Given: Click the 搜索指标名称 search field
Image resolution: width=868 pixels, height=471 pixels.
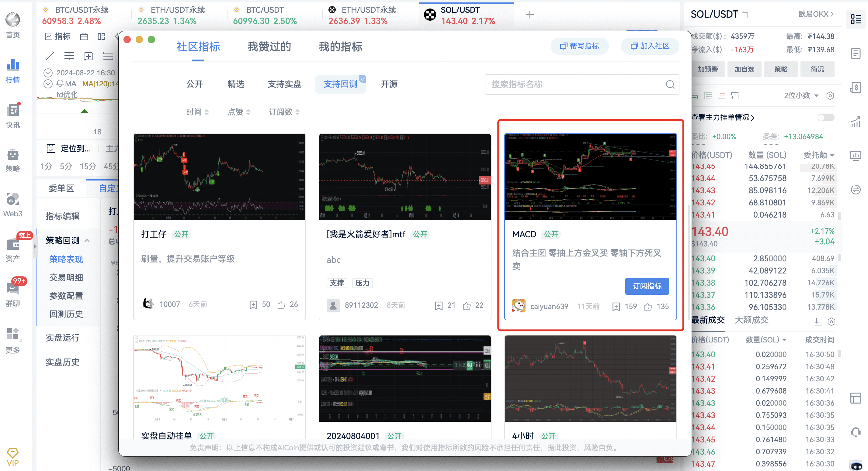Looking at the screenshot, I should (x=582, y=84).
